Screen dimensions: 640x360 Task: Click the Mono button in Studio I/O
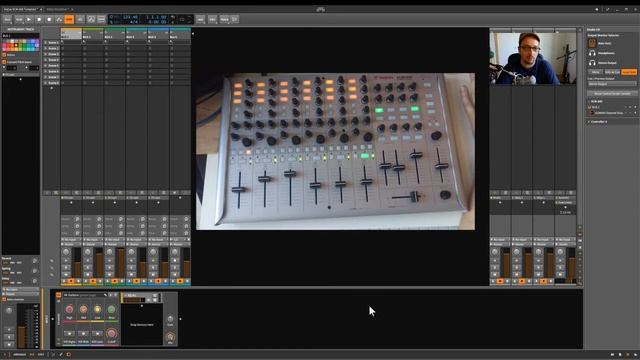[596, 72]
